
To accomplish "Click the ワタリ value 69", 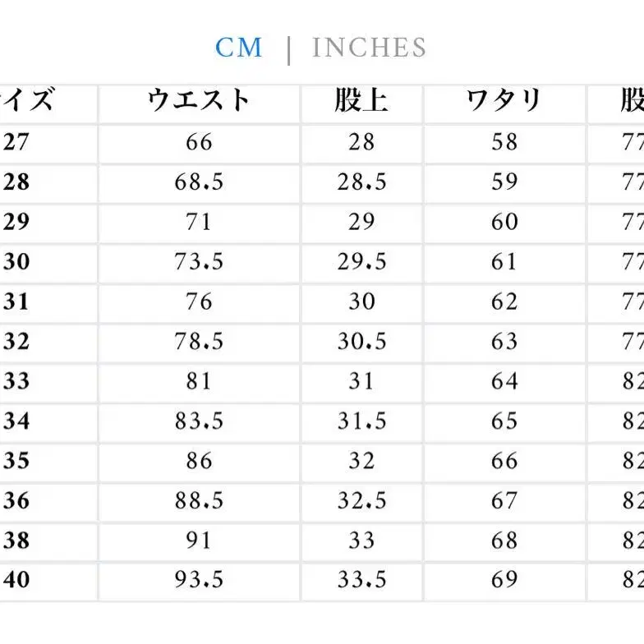I will 504,580.
